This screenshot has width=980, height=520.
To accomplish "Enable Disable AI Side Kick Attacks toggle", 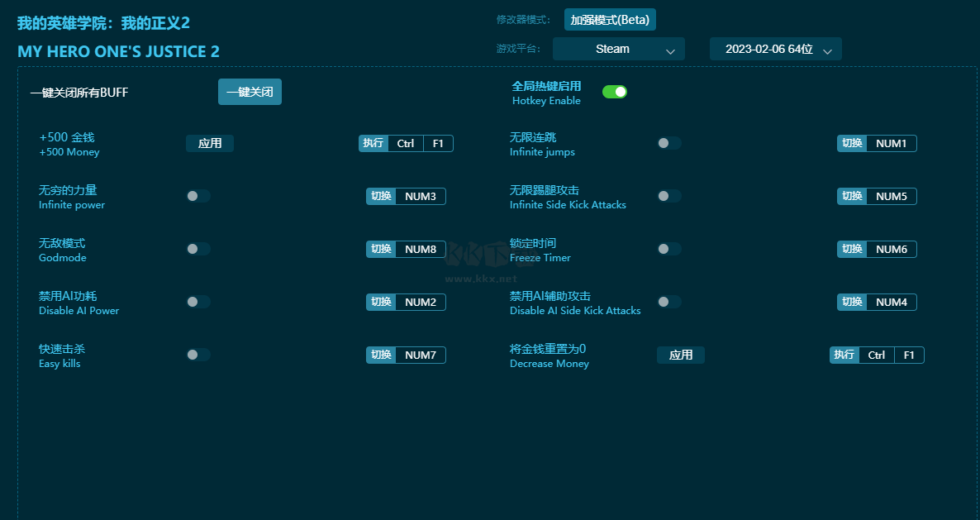I will 668,302.
